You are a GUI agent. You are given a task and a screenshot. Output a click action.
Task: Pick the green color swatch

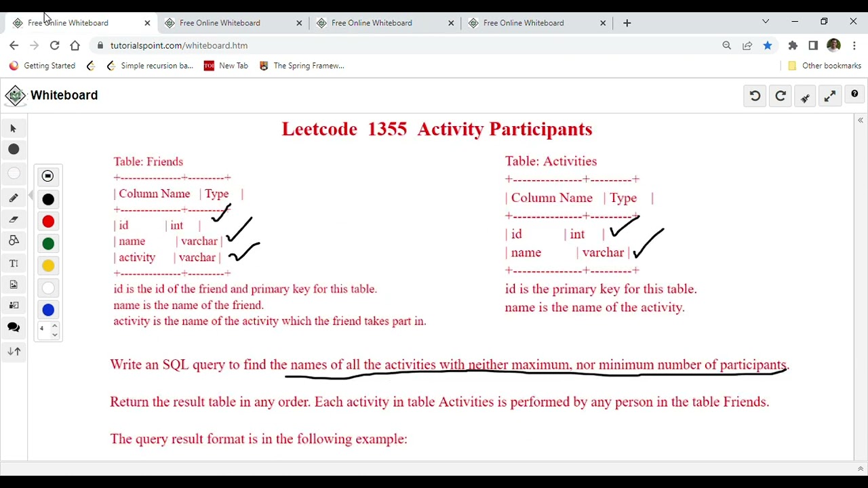coord(48,243)
